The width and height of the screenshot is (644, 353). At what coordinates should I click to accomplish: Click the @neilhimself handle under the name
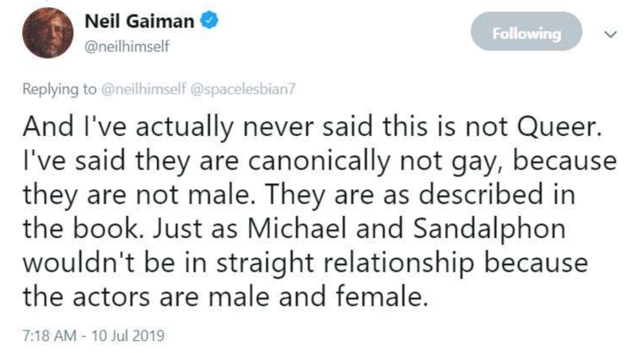pyautogui.click(x=127, y=47)
